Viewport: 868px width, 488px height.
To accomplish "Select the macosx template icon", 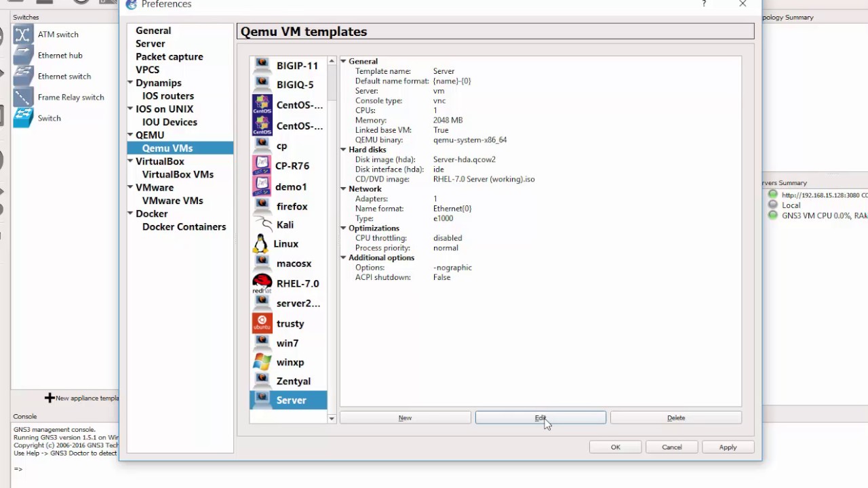I will pyautogui.click(x=262, y=263).
